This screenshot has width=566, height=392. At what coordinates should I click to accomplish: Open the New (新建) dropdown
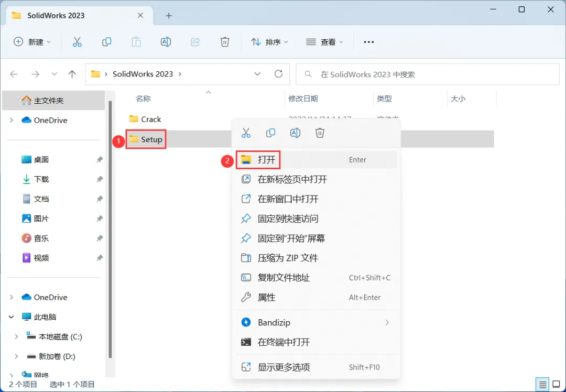pyautogui.click(x=32, y=42)
